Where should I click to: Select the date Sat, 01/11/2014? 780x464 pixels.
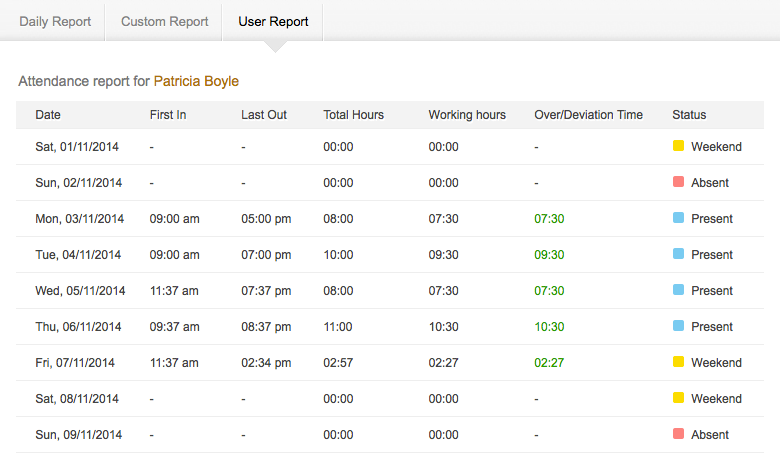77,147
